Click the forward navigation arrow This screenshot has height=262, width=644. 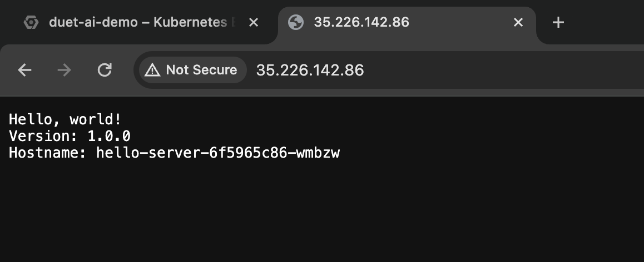point(65,70)
